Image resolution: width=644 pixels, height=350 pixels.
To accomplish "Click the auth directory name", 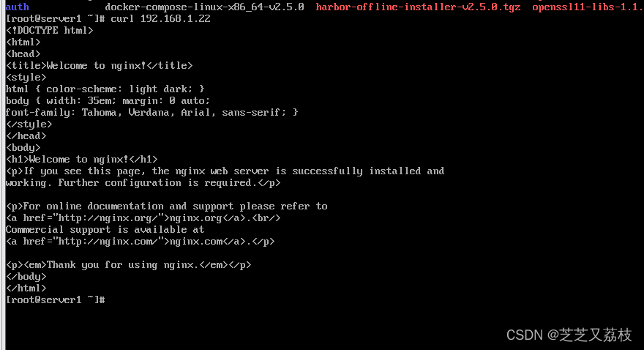I will (x=18, y=7).
